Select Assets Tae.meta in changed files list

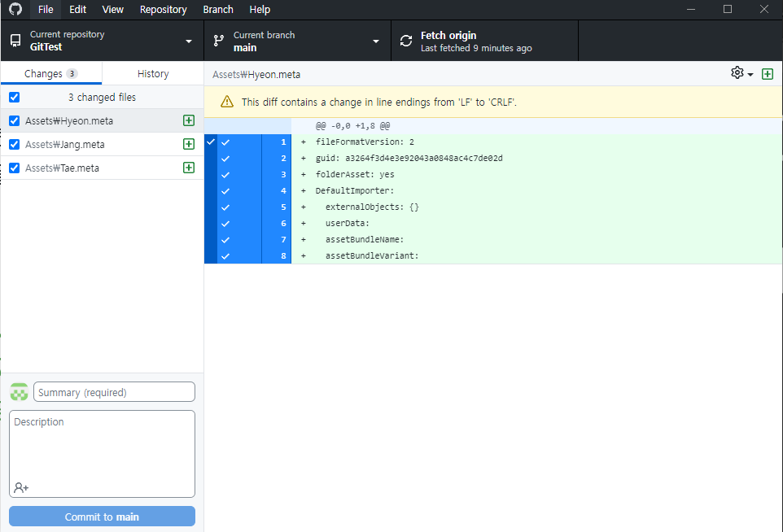(103, 168)
